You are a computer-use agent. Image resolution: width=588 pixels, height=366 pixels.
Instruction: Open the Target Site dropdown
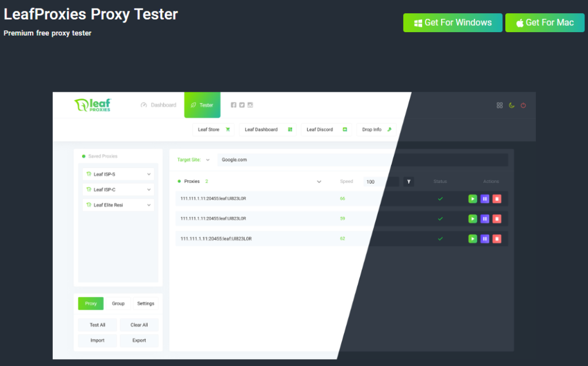(207, 160)
